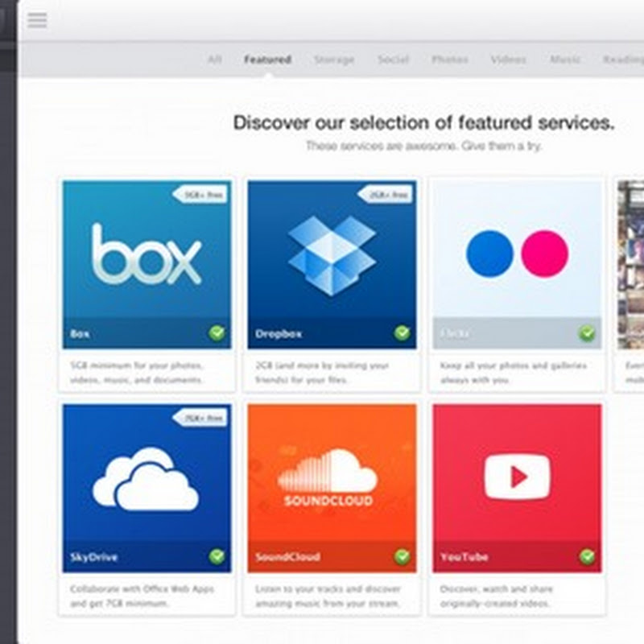The height and width of the screenshot is (644, 644).
Task: Click the Box description about 5GB minimum
Action: point(136,373)
